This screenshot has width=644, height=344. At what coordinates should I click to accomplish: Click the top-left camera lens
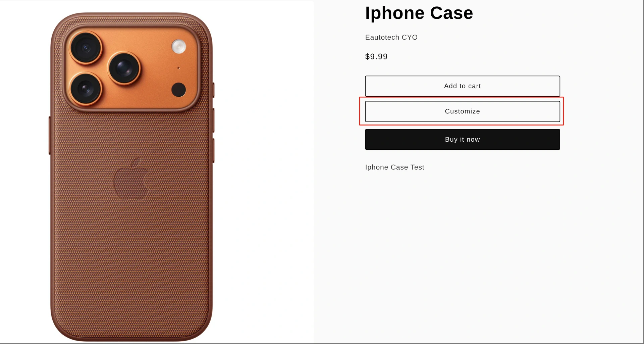86,48
